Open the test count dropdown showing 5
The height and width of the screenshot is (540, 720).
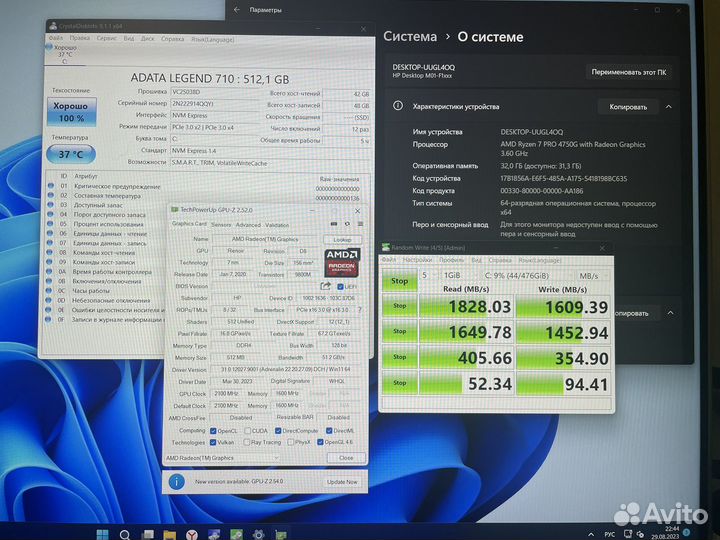point(429,275)
